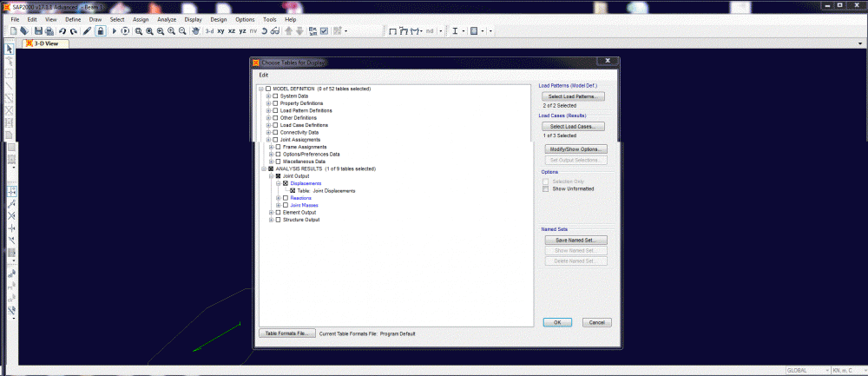Expand the Load Case Definitions node

[x=268, y=125]
